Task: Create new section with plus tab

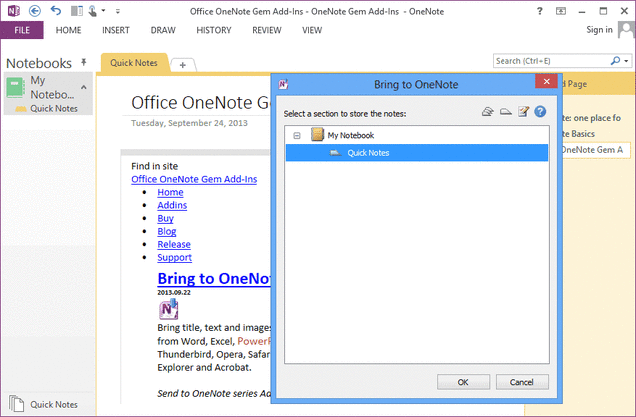Action: point(183,65)
